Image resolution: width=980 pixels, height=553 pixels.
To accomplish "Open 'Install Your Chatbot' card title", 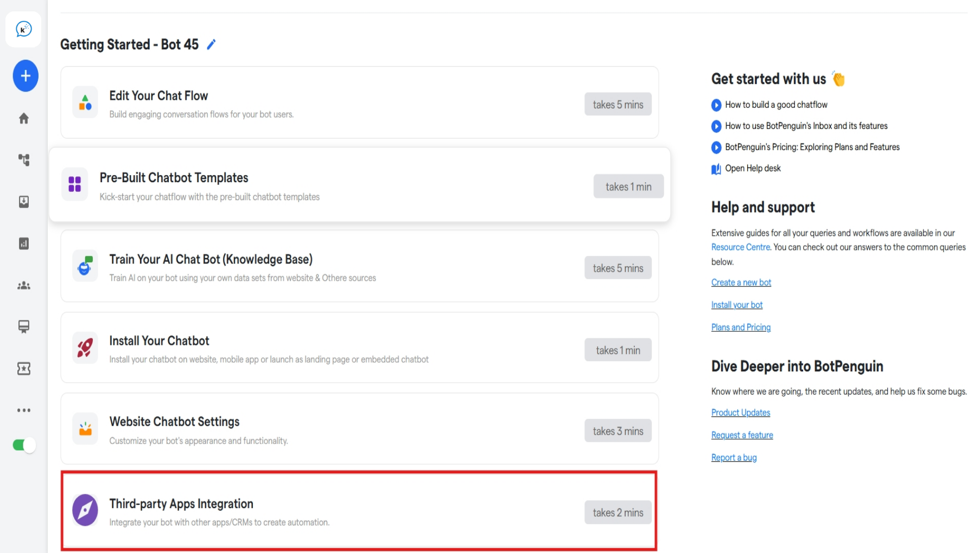I will 159,341.
